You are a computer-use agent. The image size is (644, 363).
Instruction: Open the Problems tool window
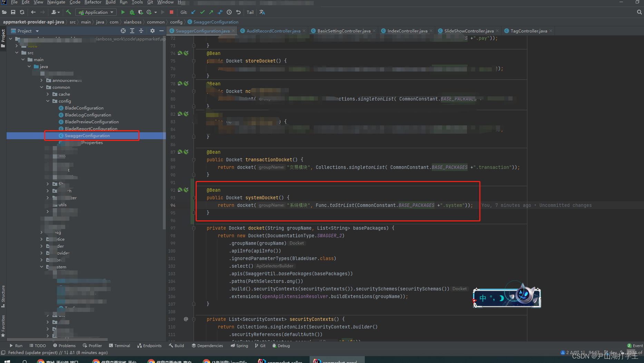tap(64, 345)
